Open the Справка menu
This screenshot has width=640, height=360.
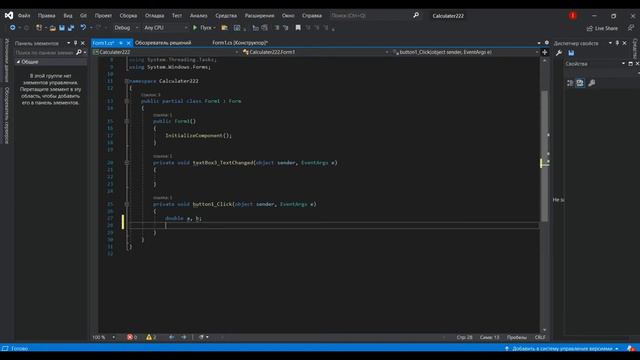tap(312, 16)
